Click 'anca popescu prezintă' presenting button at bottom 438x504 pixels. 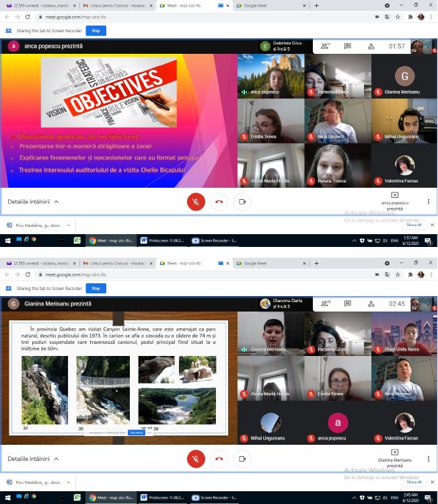(x=395, y=202)
